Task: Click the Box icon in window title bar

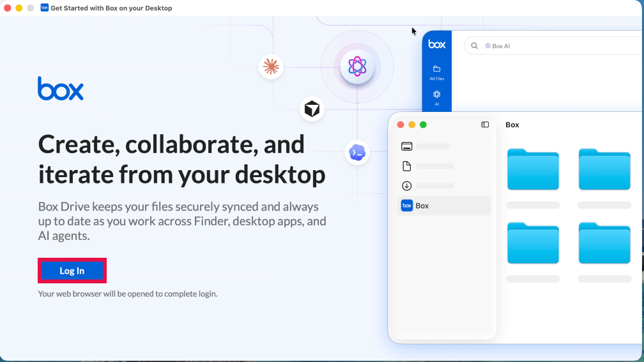Action: tap(44, 8)
